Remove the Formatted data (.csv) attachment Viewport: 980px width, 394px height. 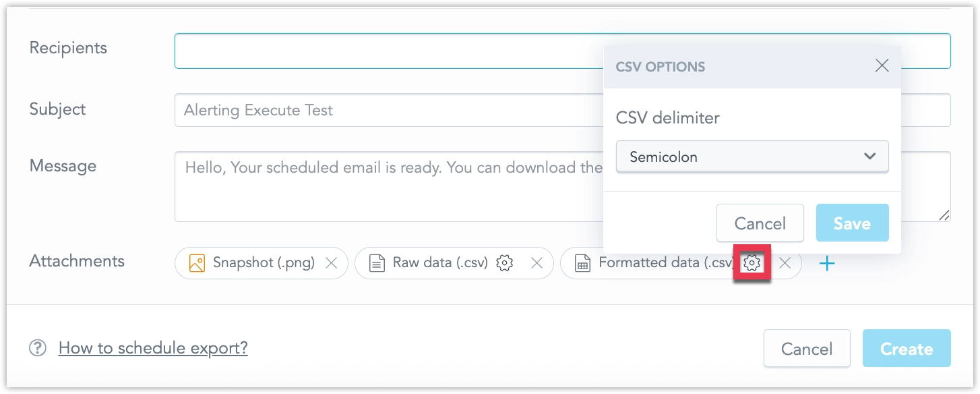(785, 263)
